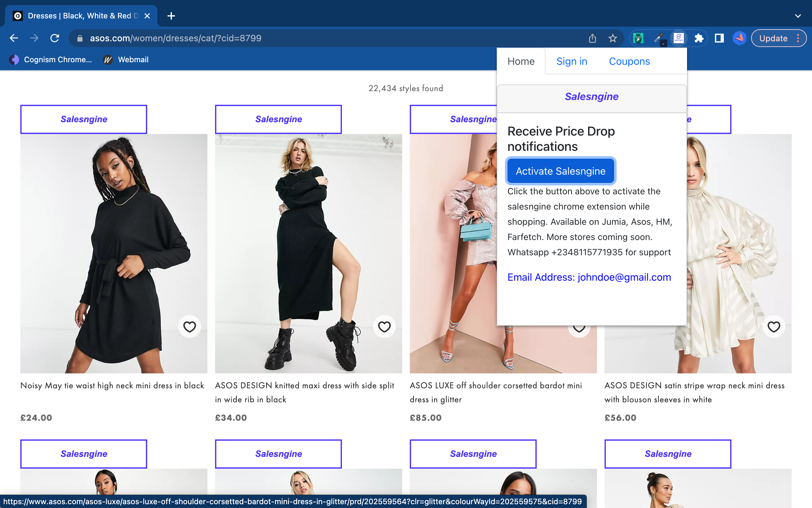Screen dimensions: 812x508
Task: Bookmark this page with star icon
Action: [x=613, y=38]
